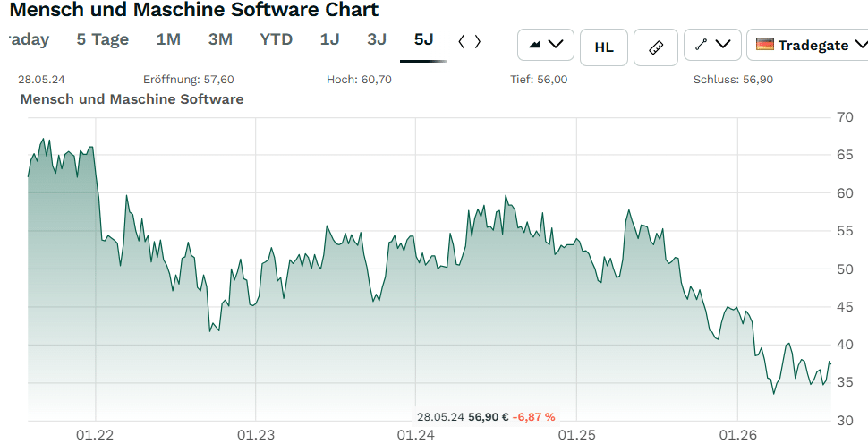Click the vertical crosshair line in the chart

481,258
